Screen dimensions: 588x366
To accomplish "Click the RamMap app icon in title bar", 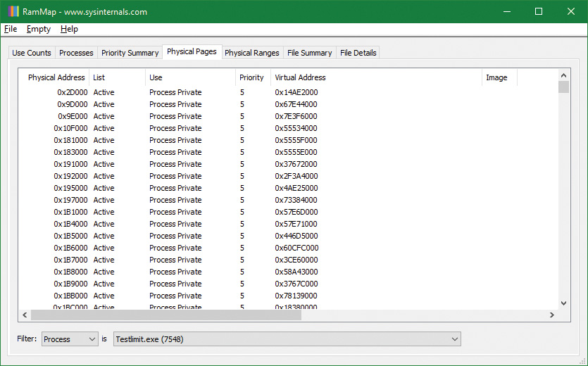I will click(x=13, y=11).
